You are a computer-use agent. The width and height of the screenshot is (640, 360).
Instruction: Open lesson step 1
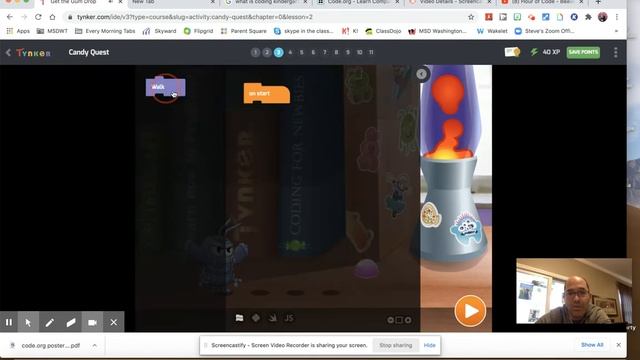255,52
